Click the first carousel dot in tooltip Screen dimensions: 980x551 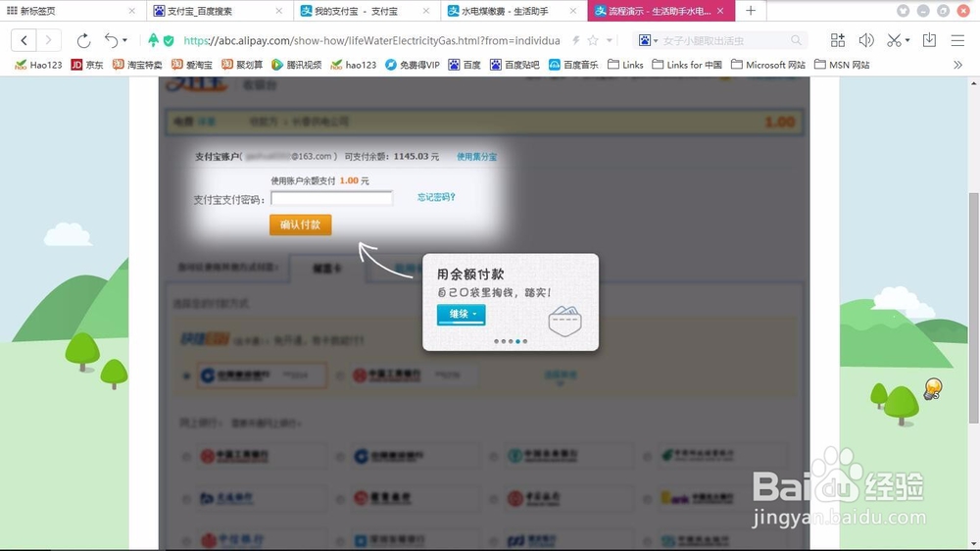(496, 341)
